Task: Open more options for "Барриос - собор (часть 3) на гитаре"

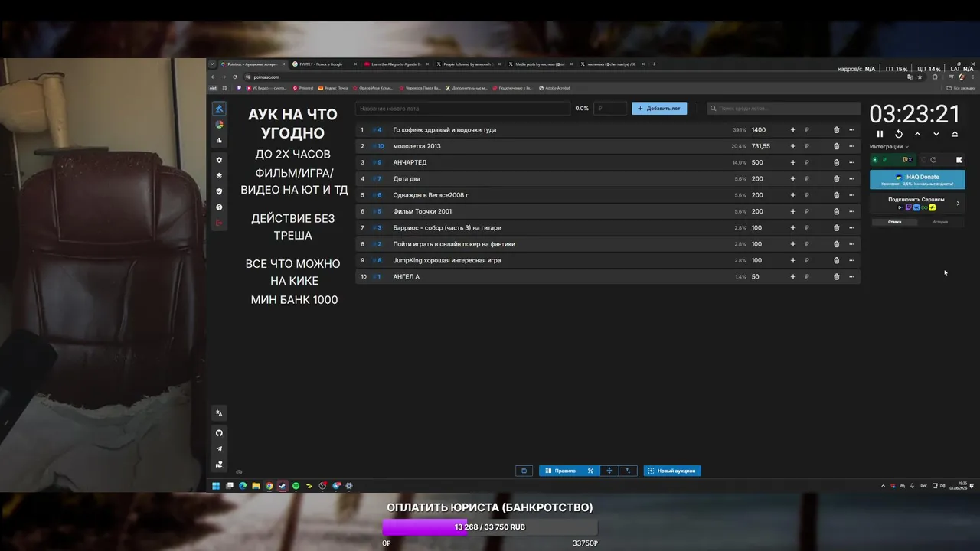Action: pyautogui.click(x=851, y=228)
